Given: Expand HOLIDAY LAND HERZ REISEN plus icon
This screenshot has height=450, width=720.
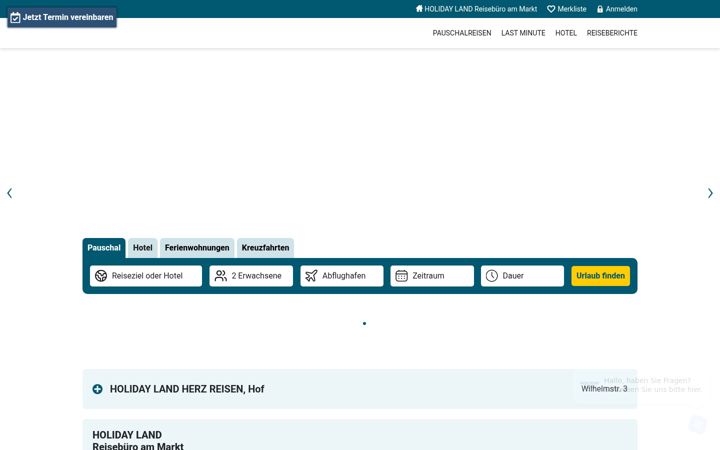Looking at the screenshot, I should (97, 389).
